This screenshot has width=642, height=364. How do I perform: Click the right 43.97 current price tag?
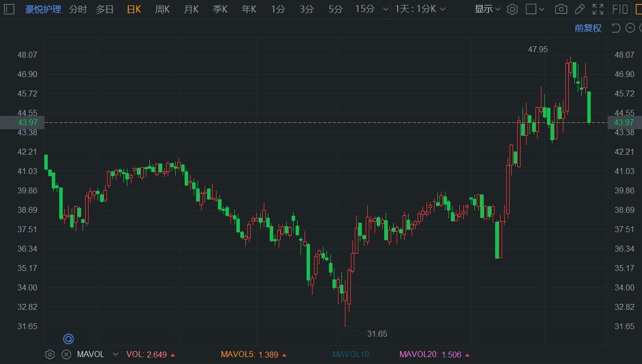coord(624,122)
